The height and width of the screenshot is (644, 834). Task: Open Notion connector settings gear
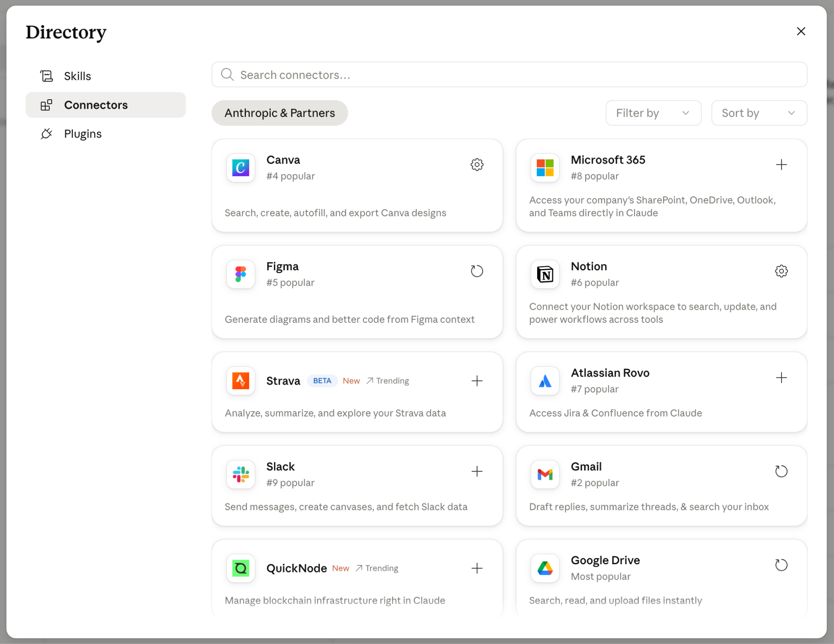pyautogui.click(x=781, y=271)
